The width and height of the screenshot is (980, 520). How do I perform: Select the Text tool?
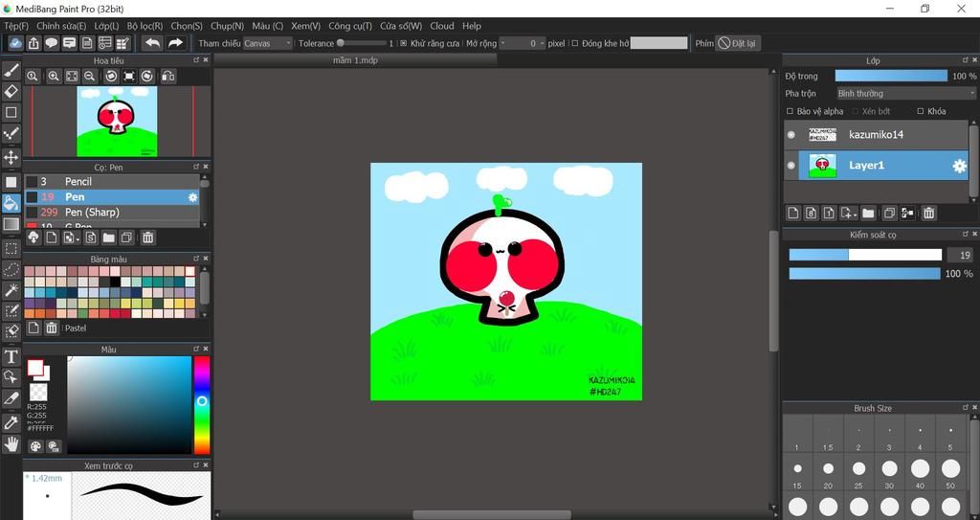point(11,356)
